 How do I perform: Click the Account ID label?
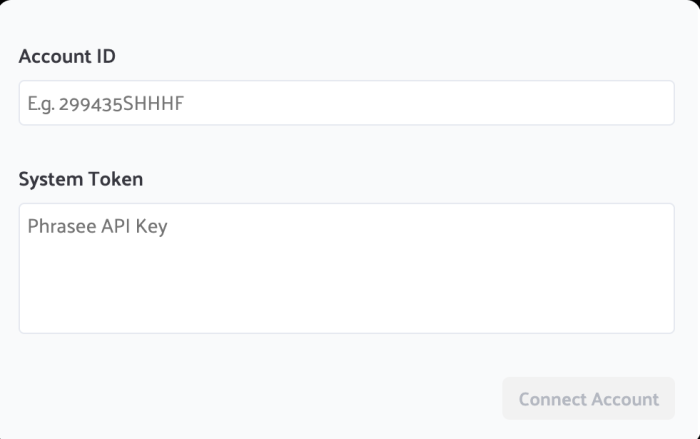point(67,57)
